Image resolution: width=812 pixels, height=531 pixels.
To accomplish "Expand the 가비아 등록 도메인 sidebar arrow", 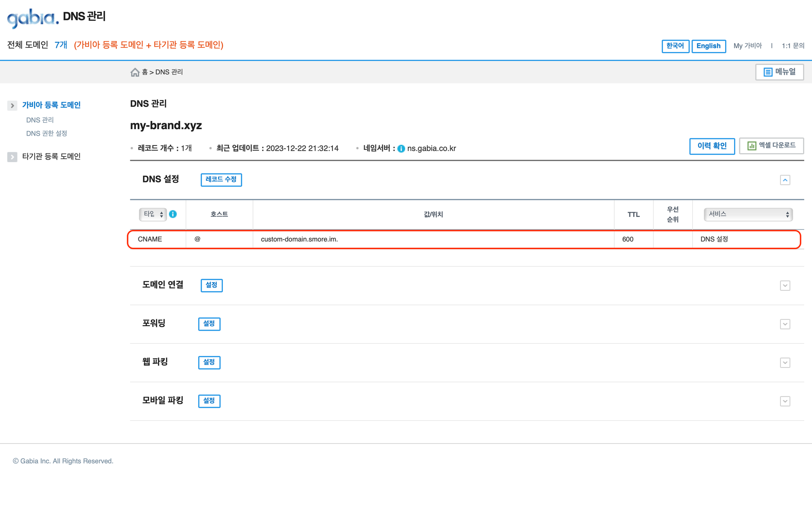I will (12, 106).
